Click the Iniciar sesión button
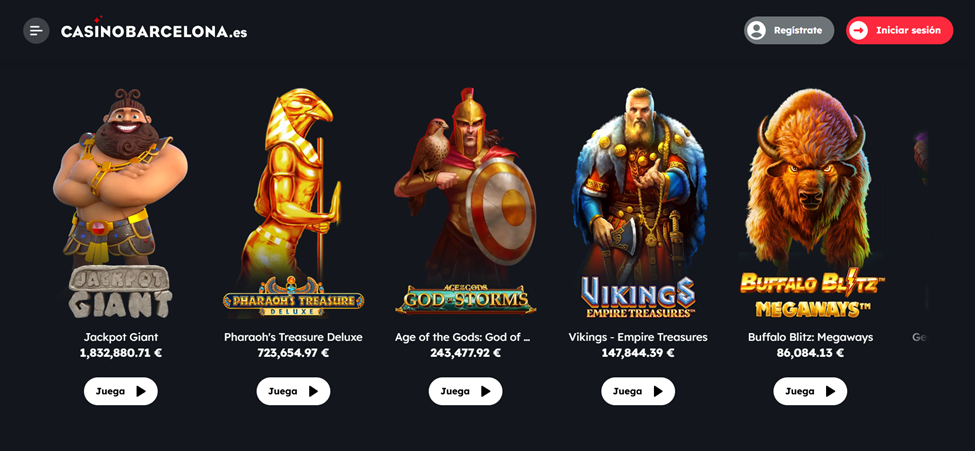This screenshot has width=975, height=451. (x=899, y=30)
